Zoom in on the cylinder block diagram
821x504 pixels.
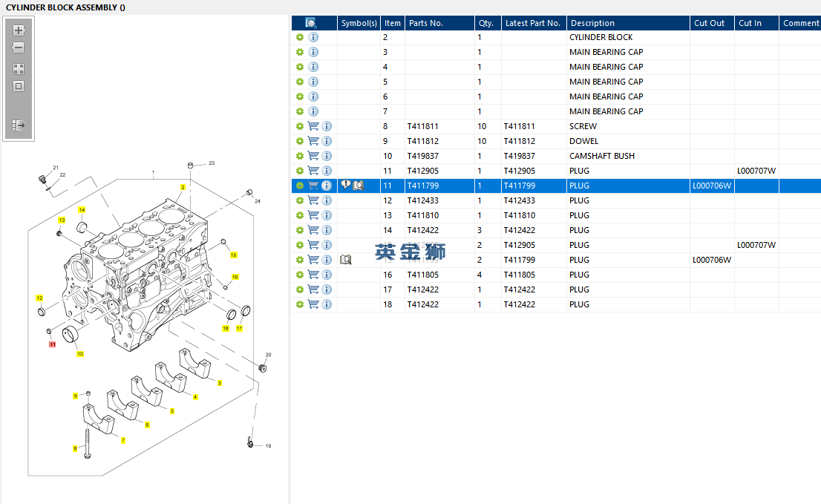[x=19, y=30]
